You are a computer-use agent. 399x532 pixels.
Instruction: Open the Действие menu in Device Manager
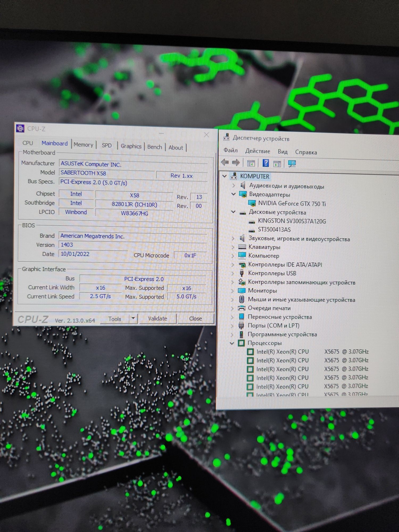click(257, 151)
